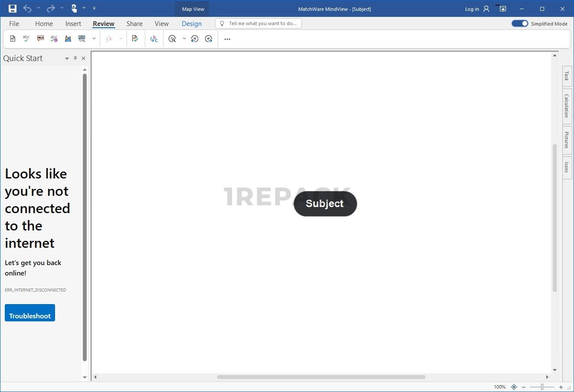Viewport: 574px width, 392px height.
Task: Click Log in at top right
Action: (x=472, y=9)
